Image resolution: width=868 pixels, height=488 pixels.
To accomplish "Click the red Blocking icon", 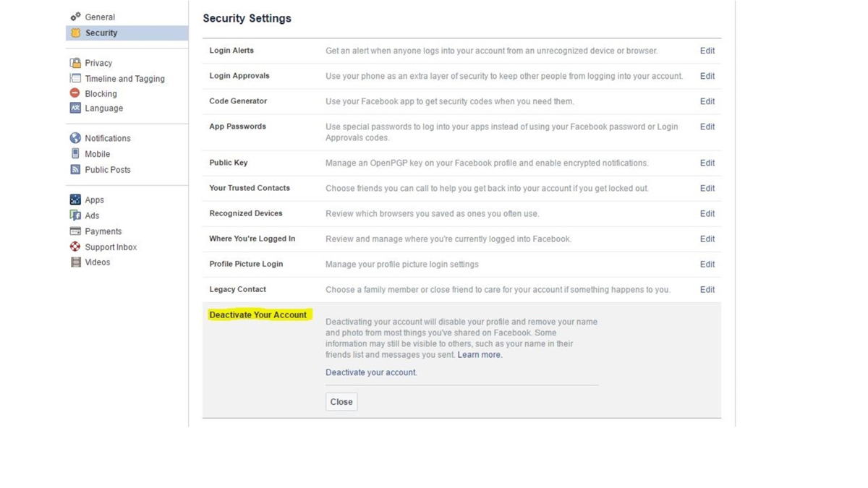I will click(x=75, y=93).
